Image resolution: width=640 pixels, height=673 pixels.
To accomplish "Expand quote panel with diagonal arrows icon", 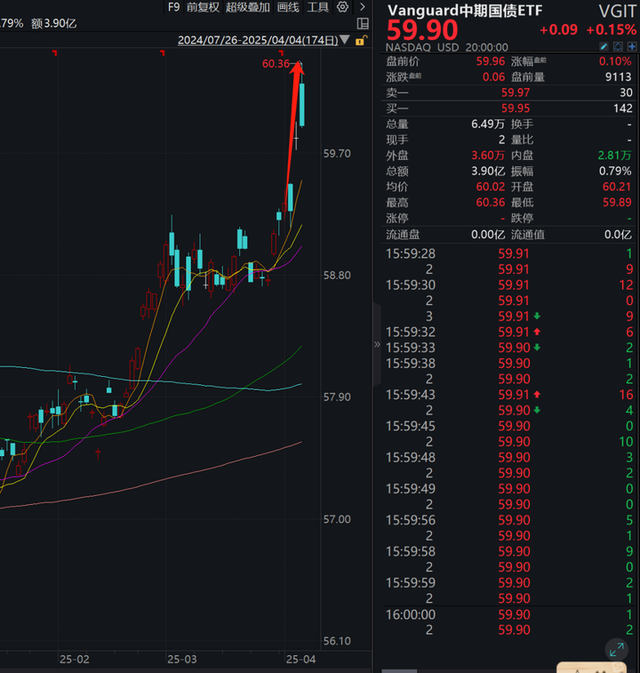I will point(616,650).
